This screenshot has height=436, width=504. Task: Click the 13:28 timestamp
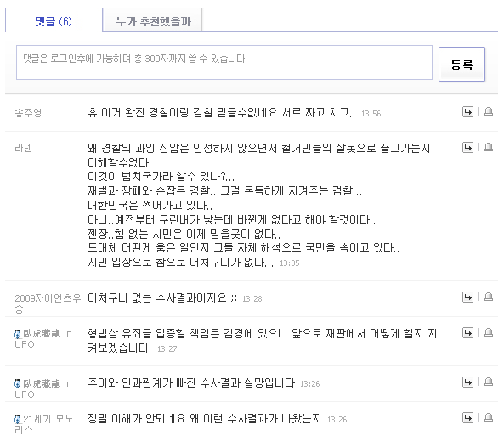(252, 299)
